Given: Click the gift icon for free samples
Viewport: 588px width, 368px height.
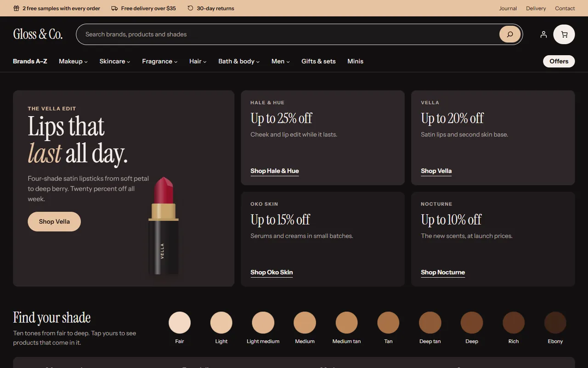Looking at the screenshot, I should [x=16, y=8].
